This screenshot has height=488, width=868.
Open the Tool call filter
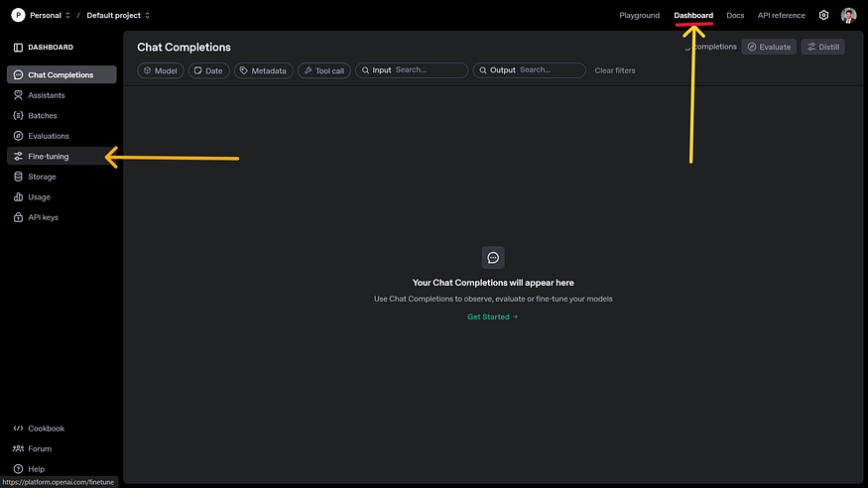(324, 70)
